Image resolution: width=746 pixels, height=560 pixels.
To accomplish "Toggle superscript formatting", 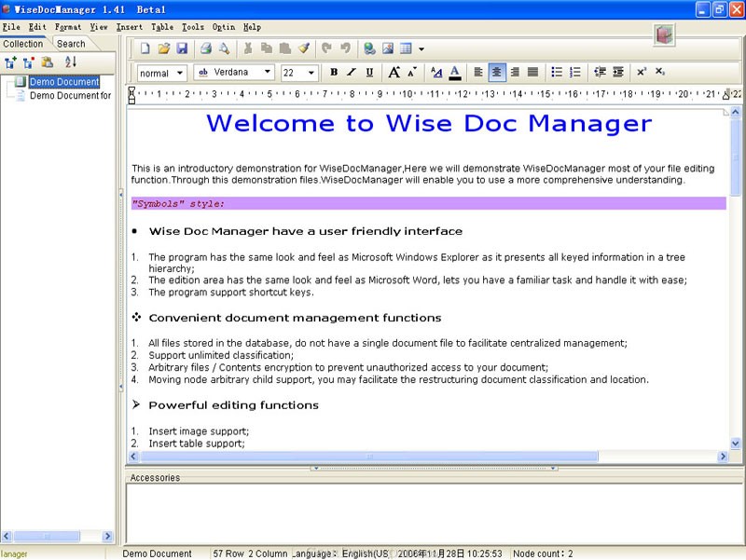I will [642, 72].
